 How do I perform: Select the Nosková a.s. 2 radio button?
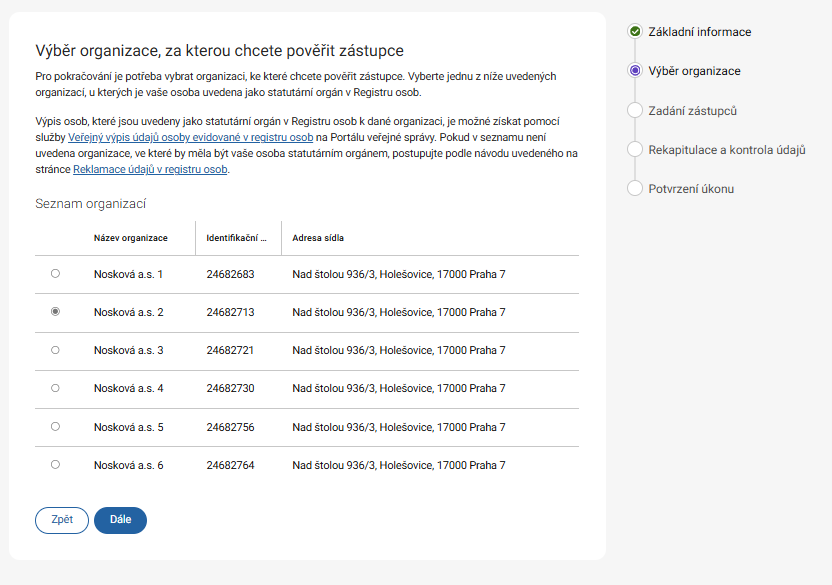[55, 312]
